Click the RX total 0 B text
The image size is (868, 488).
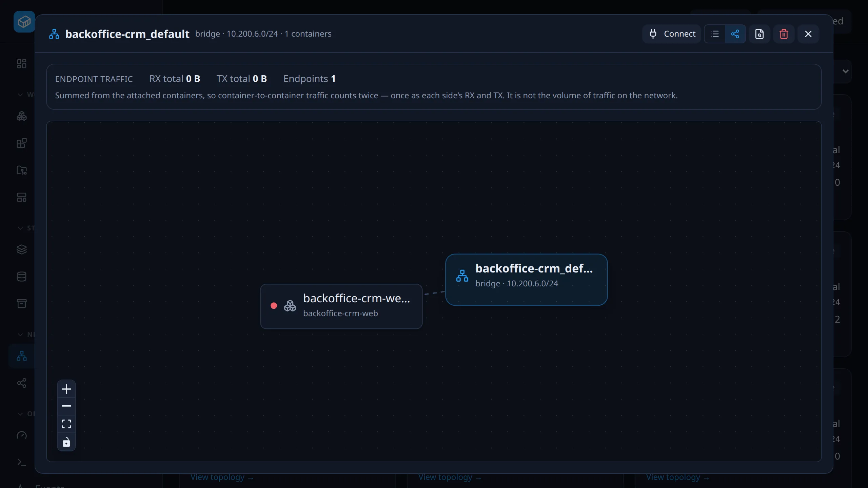[175, 79]
